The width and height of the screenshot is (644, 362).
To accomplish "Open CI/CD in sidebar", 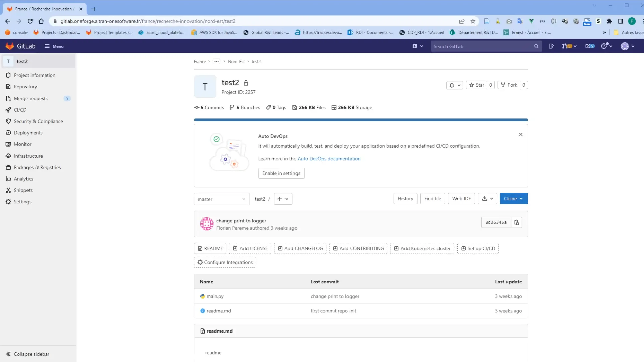I will tap(20, 110).
